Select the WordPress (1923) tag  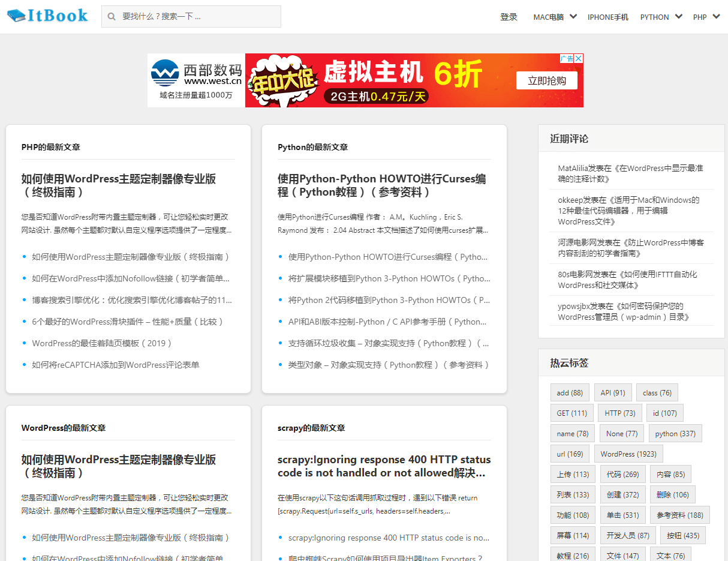[x=628, y=454]
